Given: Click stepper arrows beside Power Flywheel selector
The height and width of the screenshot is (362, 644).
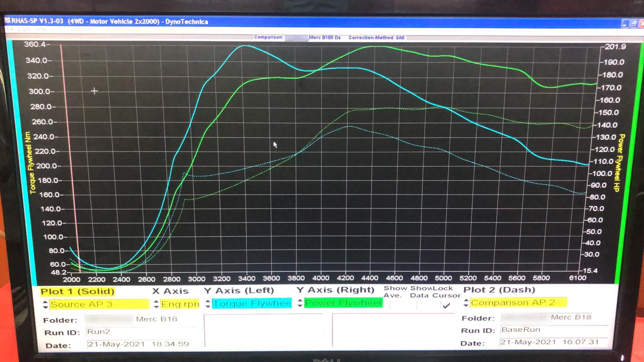Looking at the screenshot, I should click(300, 303).
